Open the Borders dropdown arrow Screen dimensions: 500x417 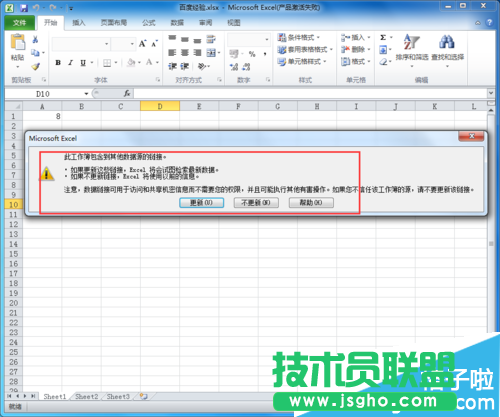click(x=116, y=62)
